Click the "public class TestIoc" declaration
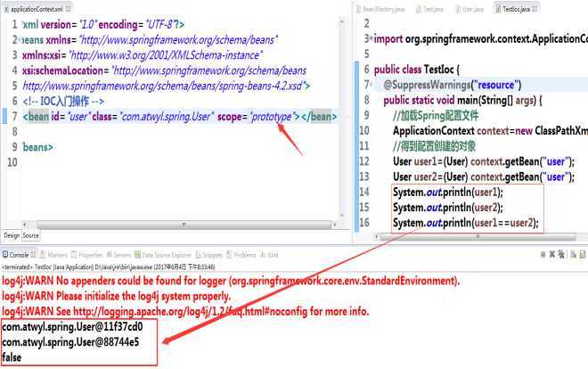Viewport: 588px width, 369px height. [416, 70]
